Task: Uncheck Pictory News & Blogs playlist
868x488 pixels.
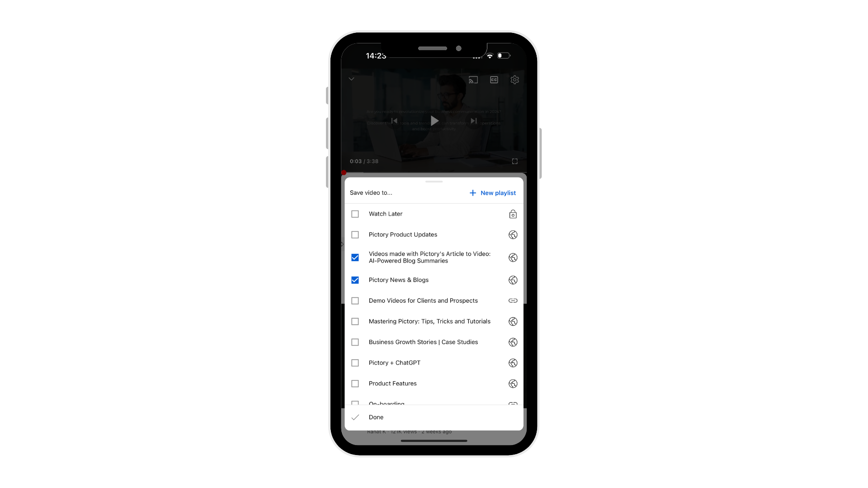Action: click(x=355, y=280)
